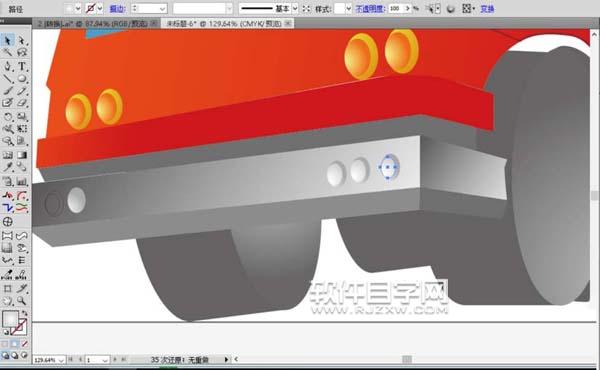The image size is (600, 370).
Task: Reset to default fill and stroke
Action: (5, 332)
